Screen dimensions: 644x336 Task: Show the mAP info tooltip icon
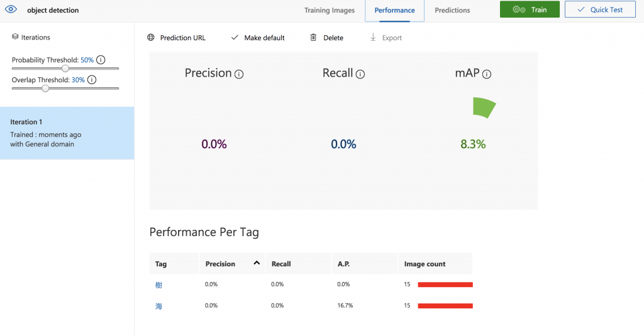[x=486, y=74]
